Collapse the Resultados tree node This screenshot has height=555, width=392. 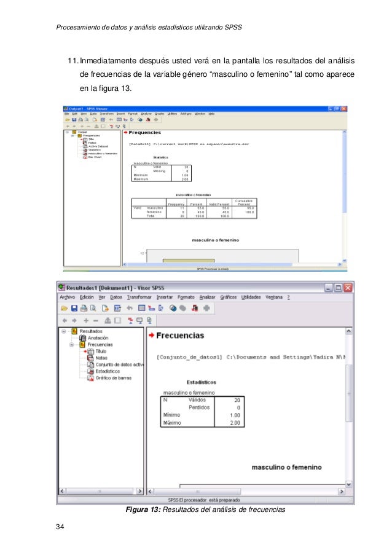[x=64, y=331]
